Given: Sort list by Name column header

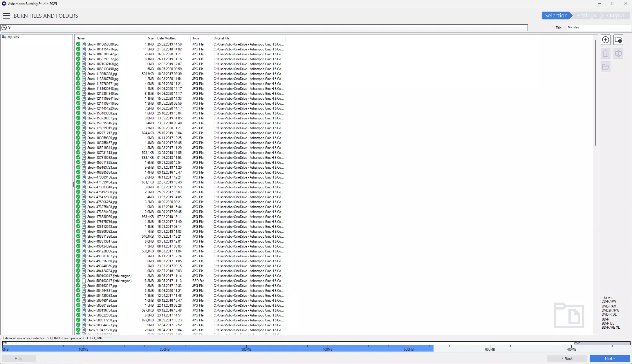Looking at the screenshot, I should 105,38.
